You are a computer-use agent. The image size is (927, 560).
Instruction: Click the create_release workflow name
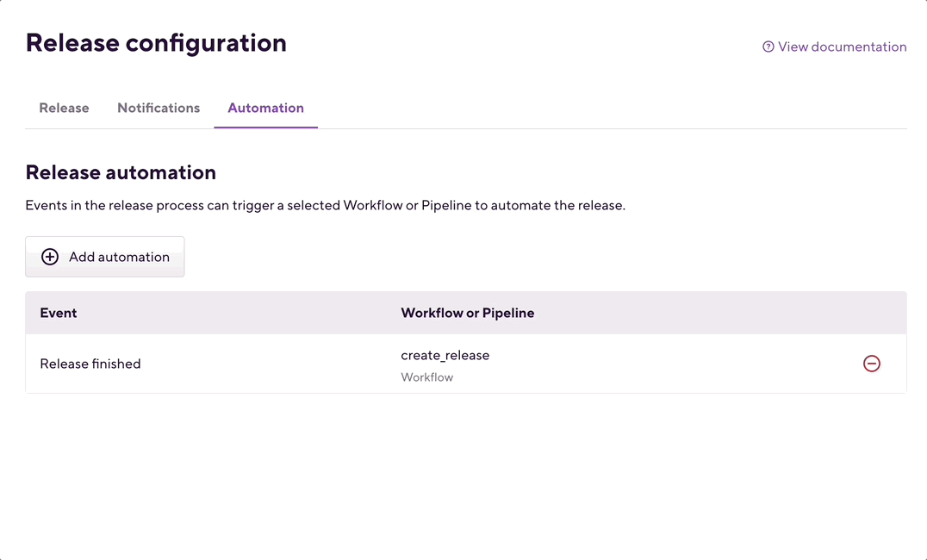coord(445,355)
